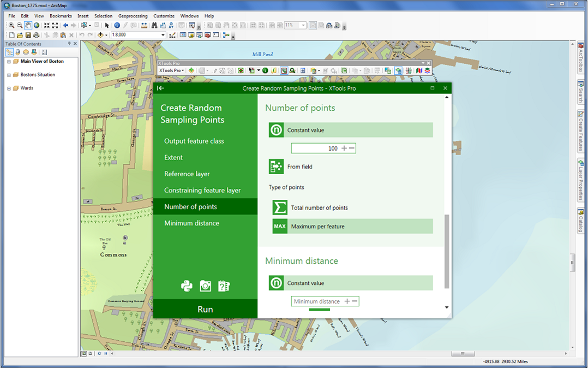The width and height of the screenshot is (588, 368).
Task: Open the XTools Pro dropdown menu
Action: click(x=172, y=70)
